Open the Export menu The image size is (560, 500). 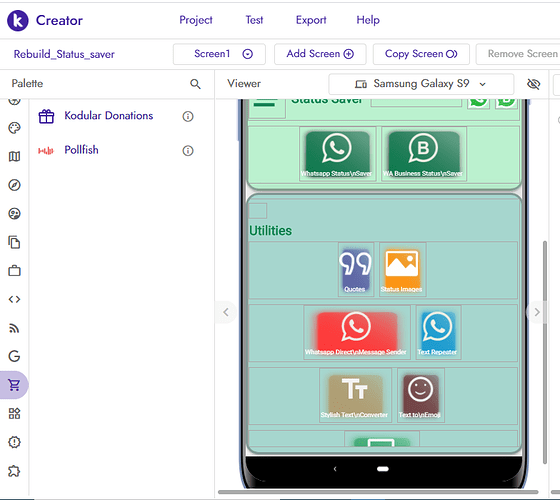311,20
